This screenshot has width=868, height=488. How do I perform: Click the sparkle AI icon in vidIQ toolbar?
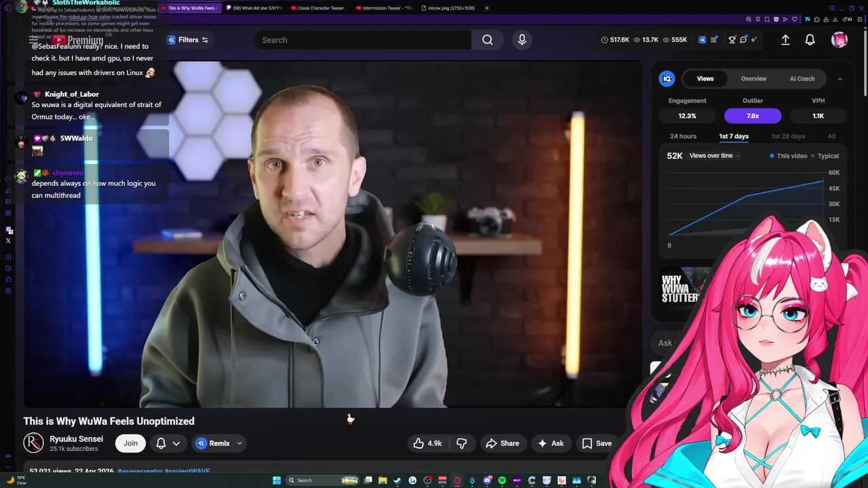point(754,40)
